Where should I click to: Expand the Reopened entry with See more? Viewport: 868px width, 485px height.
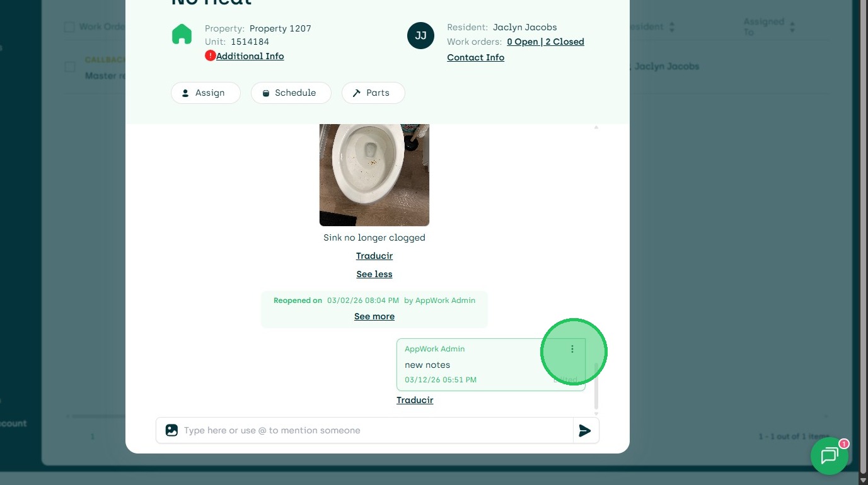click(x=374, y=316)
